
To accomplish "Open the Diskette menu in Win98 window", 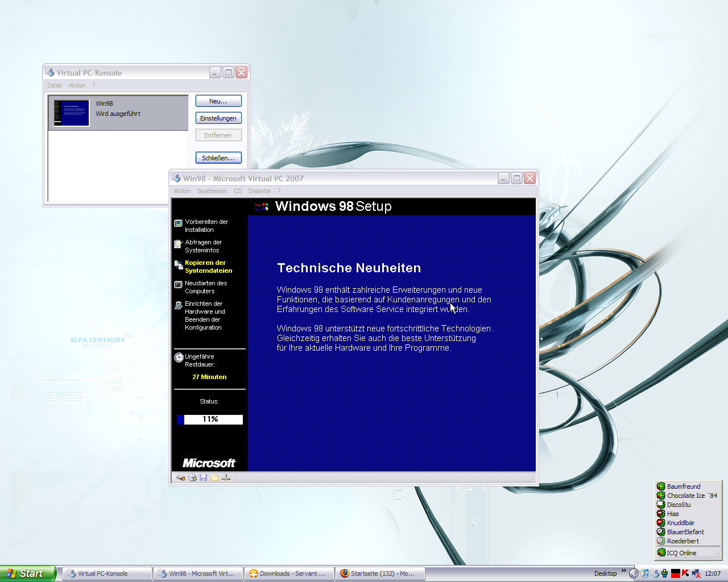I will click(x=259, y=191).
